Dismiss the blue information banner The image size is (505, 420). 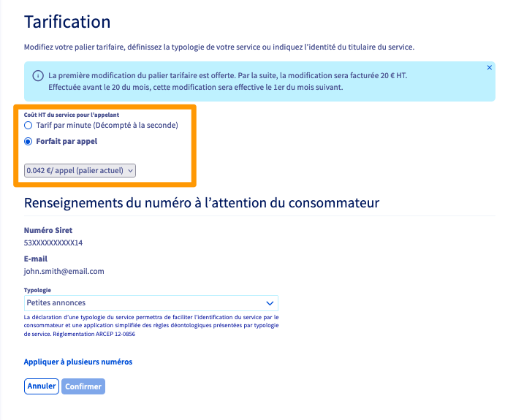tap(489, 67)
